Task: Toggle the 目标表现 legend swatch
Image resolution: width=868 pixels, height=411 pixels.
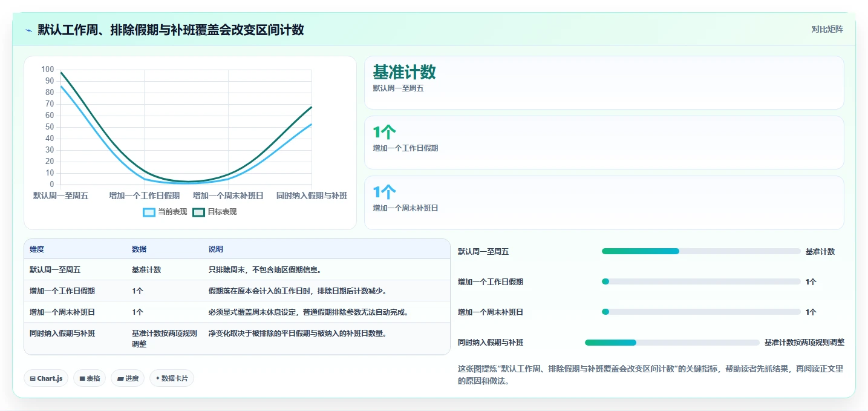Action: pos(198,212)
